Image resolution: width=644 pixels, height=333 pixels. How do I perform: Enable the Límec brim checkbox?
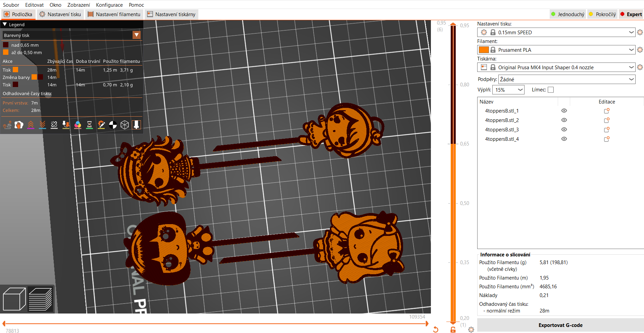pos(551,90)
